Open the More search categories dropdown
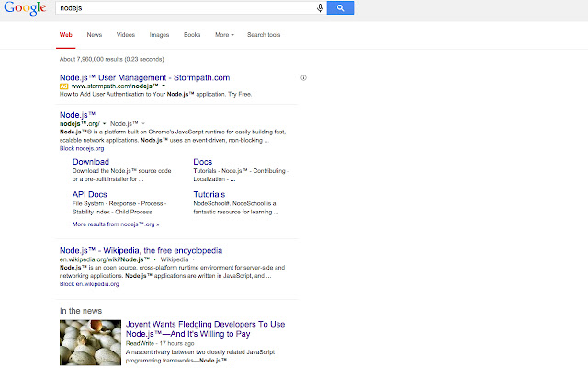This screenshot has width=588, height=368. click(224, 35)
